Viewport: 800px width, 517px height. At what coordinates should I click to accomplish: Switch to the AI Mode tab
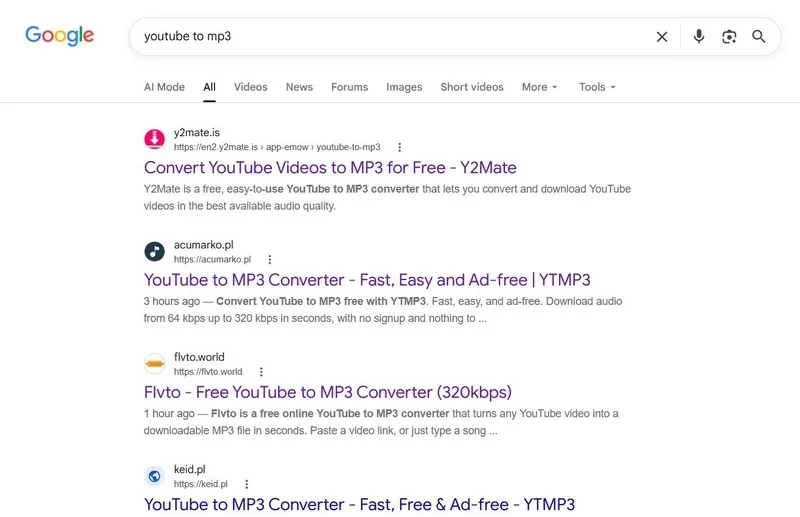pos(164,87)
